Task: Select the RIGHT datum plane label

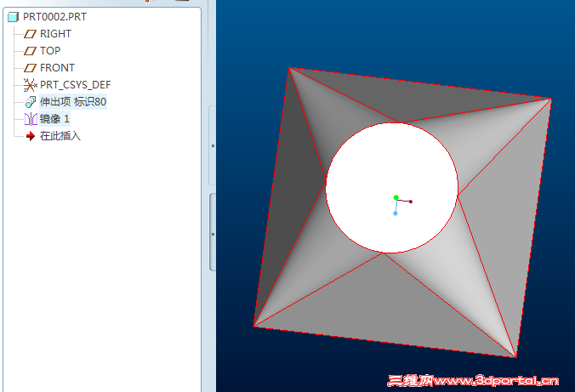Action: pos(55,34)
